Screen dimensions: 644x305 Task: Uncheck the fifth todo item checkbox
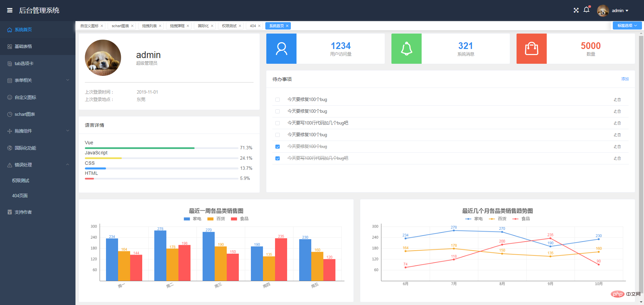coord(277,147)
